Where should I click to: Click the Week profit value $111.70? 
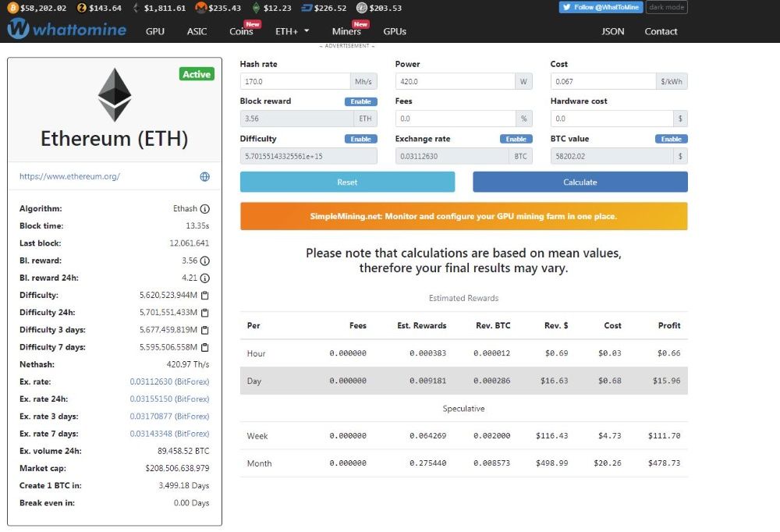[x=664, y=436]
